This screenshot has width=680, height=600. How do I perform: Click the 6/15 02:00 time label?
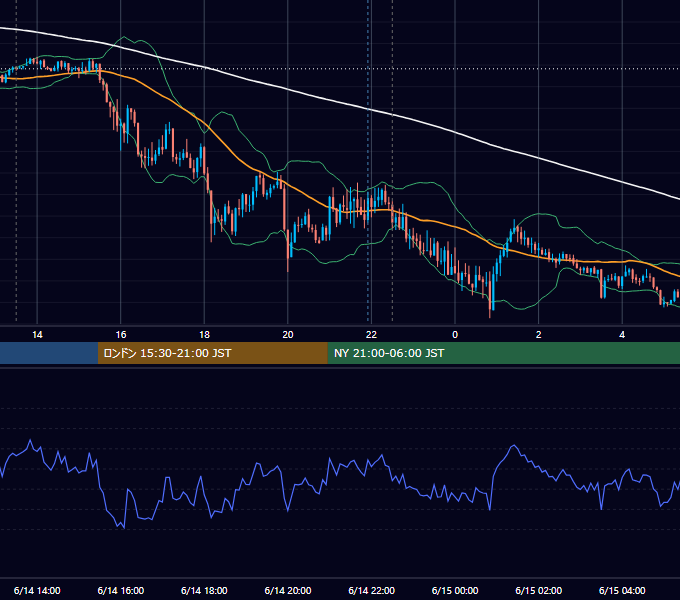(539, 590)
